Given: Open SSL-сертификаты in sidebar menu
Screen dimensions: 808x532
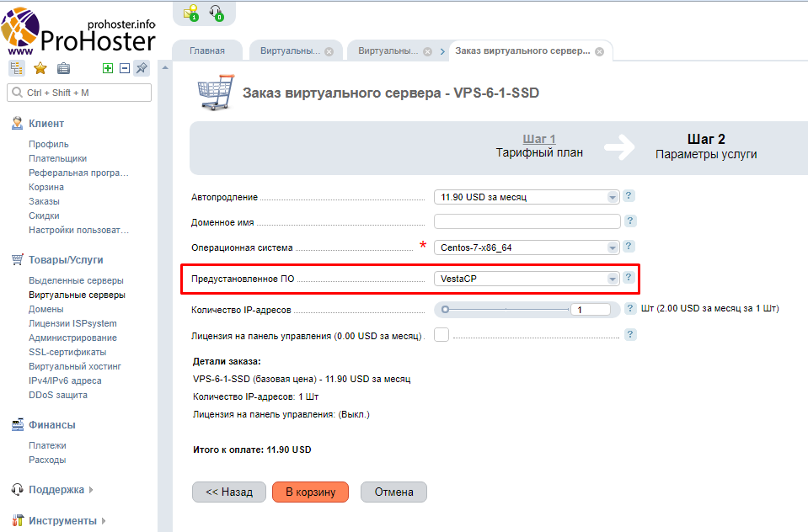Looking at the screenshot, I should [67, 352].
